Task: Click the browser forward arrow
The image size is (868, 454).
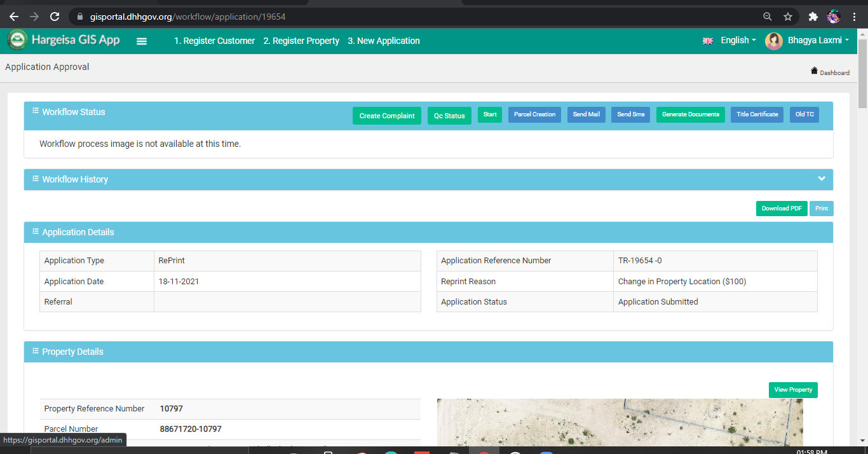Action: click(x=34, y=17)
